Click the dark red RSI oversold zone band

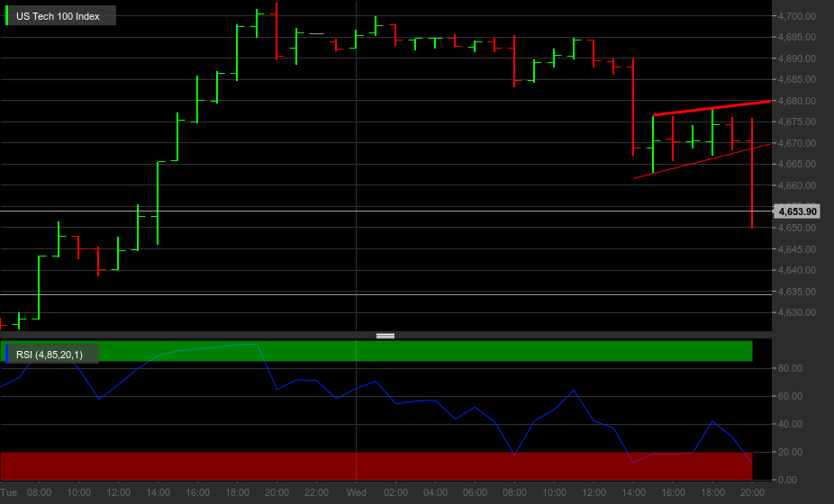point(376,466)
